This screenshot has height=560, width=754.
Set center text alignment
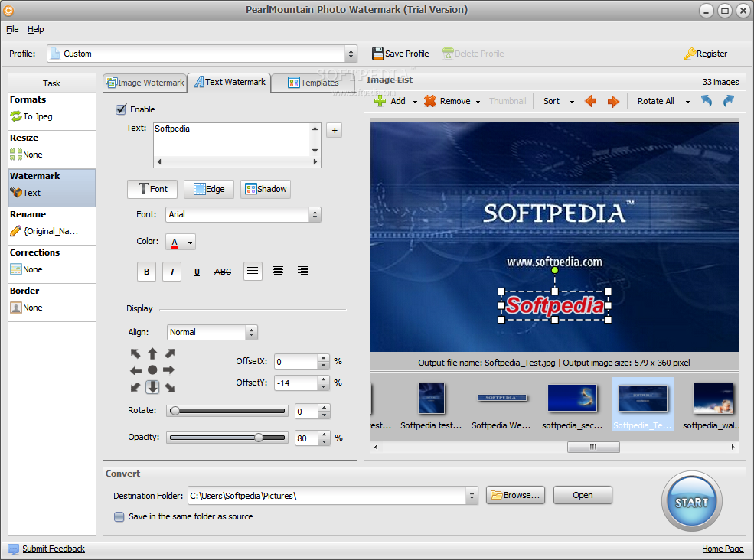(278, 271)
